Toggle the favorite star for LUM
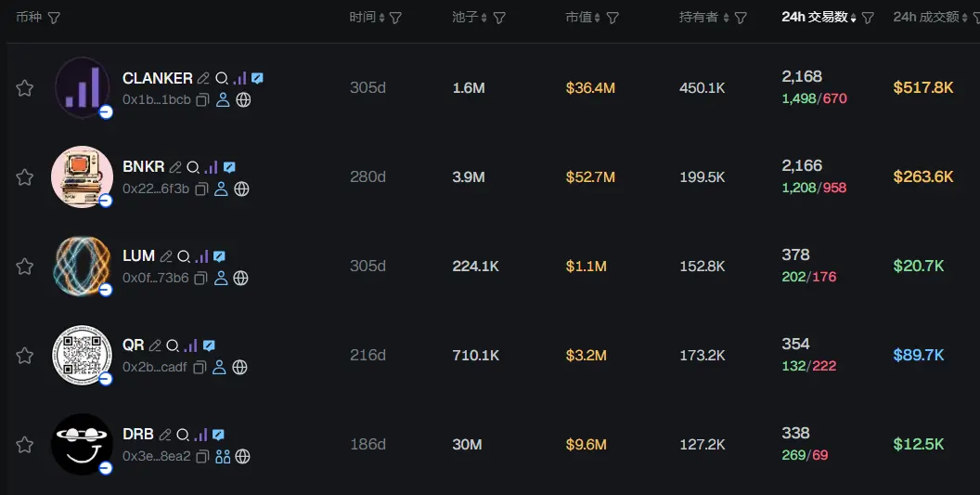This screenshot has height=495, width=980. pos(25,267)
